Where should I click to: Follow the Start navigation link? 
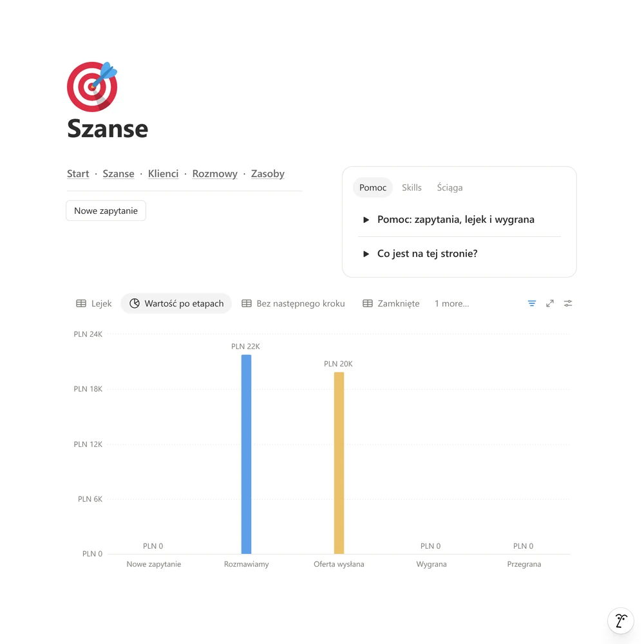78,174
